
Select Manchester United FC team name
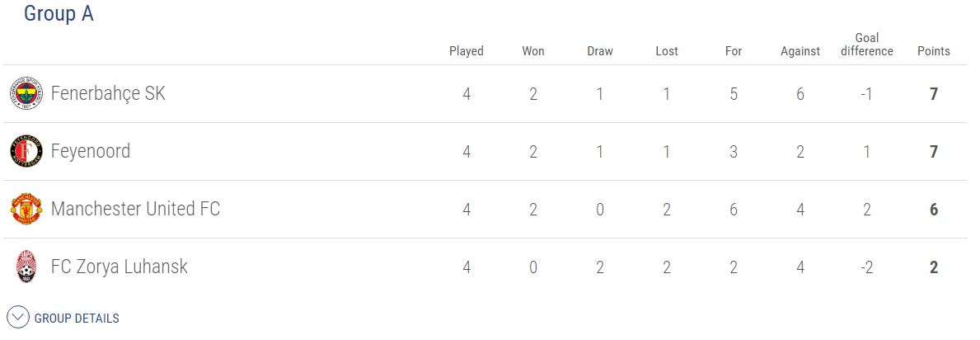pyautogui.click(x=135, y=209)
